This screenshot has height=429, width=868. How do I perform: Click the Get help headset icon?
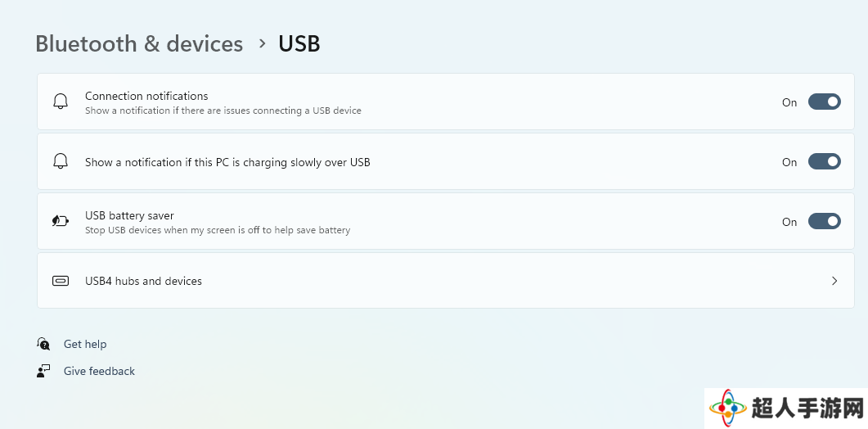(x=43, y=344)
